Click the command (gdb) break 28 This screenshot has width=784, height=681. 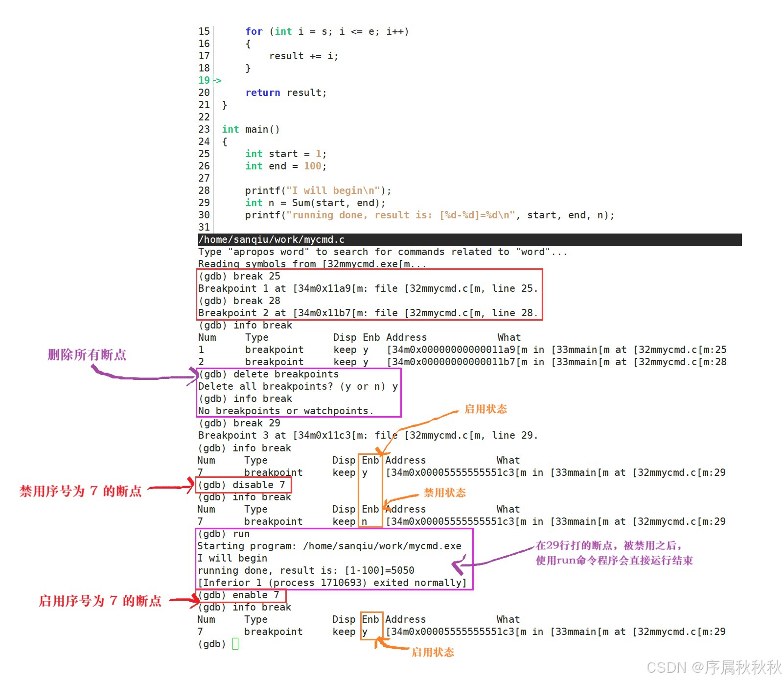point(239,301)
